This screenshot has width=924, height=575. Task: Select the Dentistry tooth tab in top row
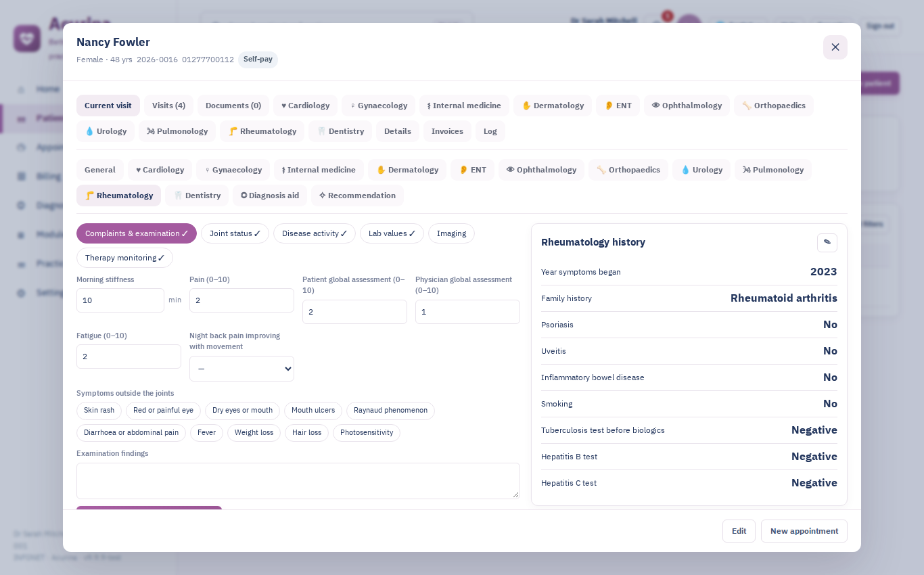point(340,131)
